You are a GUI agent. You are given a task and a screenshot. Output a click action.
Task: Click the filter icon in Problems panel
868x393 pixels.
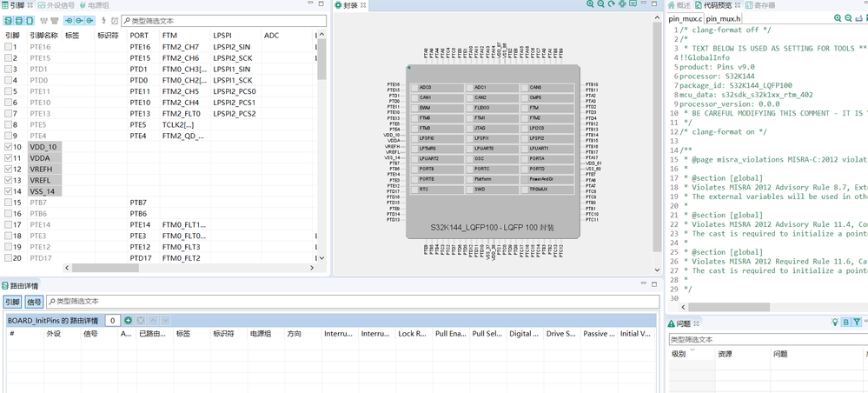click(857, 323)
